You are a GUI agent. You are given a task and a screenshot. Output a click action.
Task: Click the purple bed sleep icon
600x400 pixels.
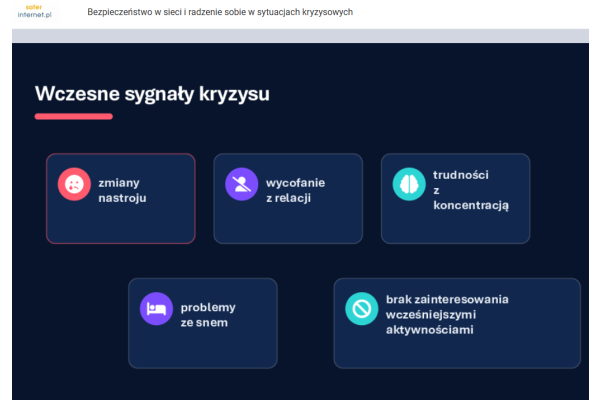point(156,309)
